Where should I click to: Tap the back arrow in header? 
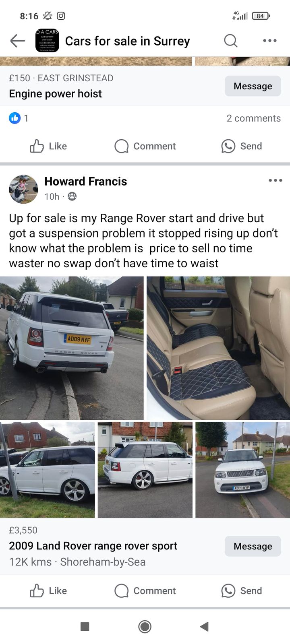click(x=17, y=41)
